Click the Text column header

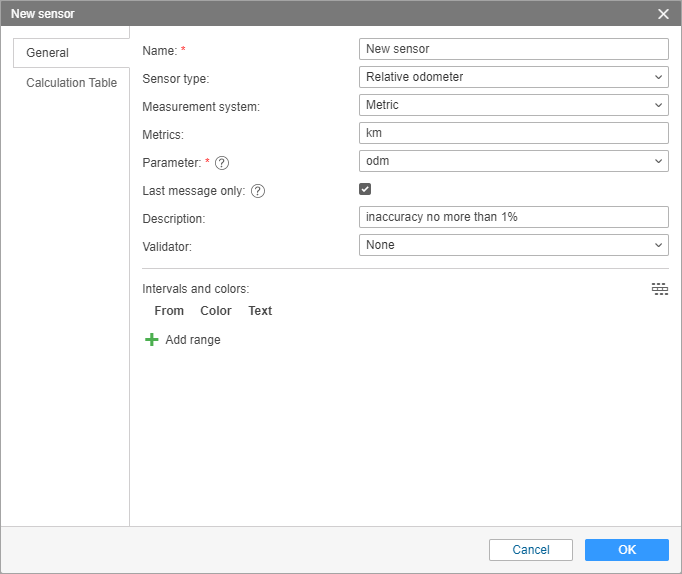(260, 311)
